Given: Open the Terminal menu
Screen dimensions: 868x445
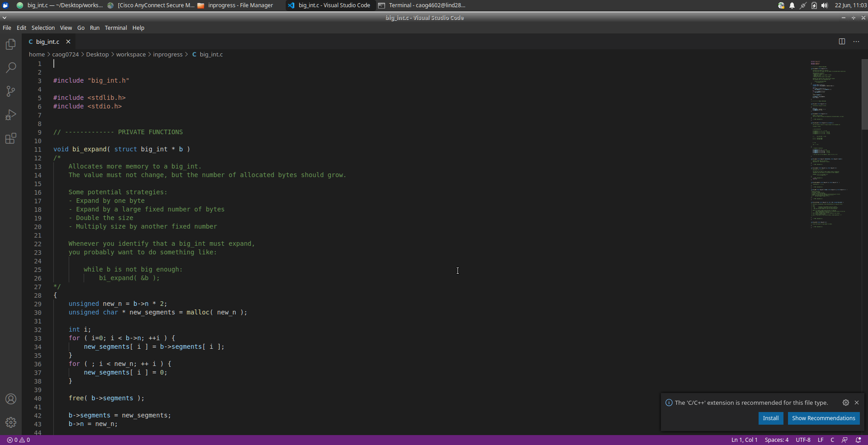Looking at the screenshot, I should [116, 28].
